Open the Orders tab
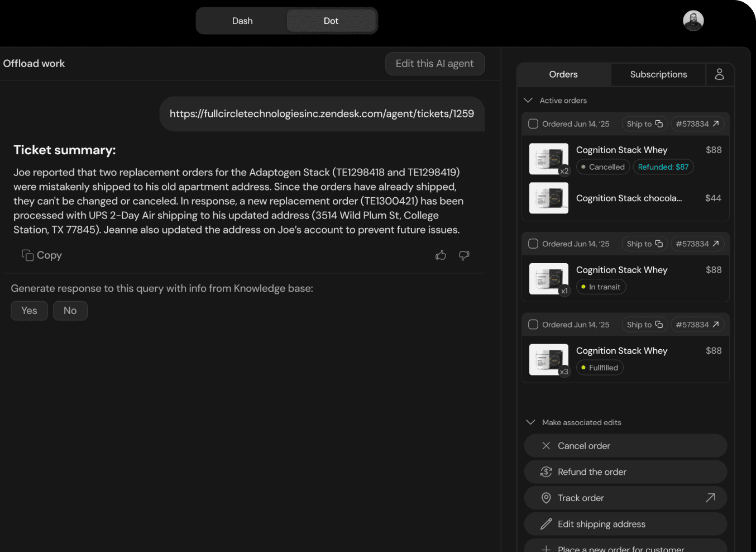Viewport: 756px width, 552px height. tap(563, 74)
